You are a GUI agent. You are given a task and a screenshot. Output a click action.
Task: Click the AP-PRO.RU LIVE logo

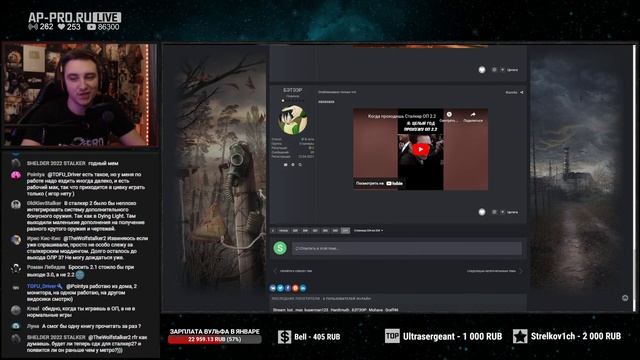74,18
